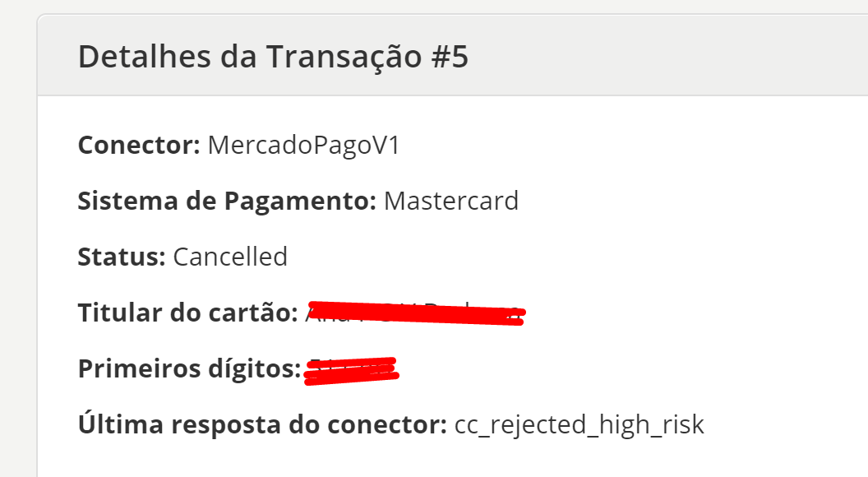Click the redacted cardholder name
Screen dimensions: 868x477
(415, 313)
